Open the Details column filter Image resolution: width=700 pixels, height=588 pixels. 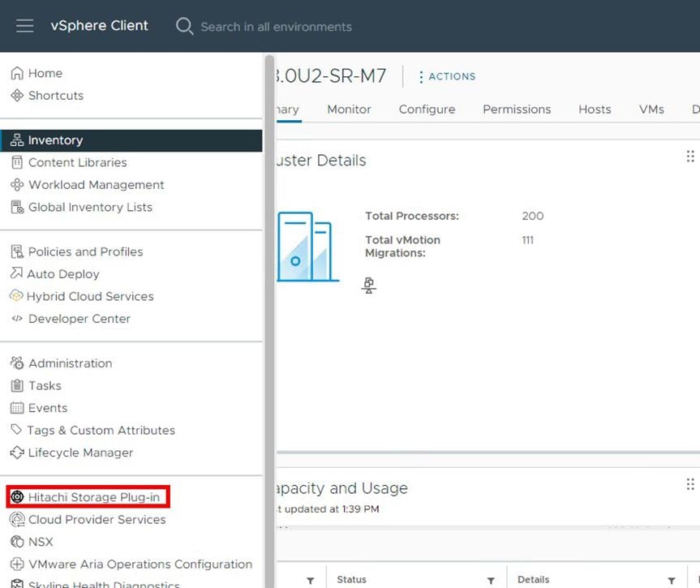point(671,581)
